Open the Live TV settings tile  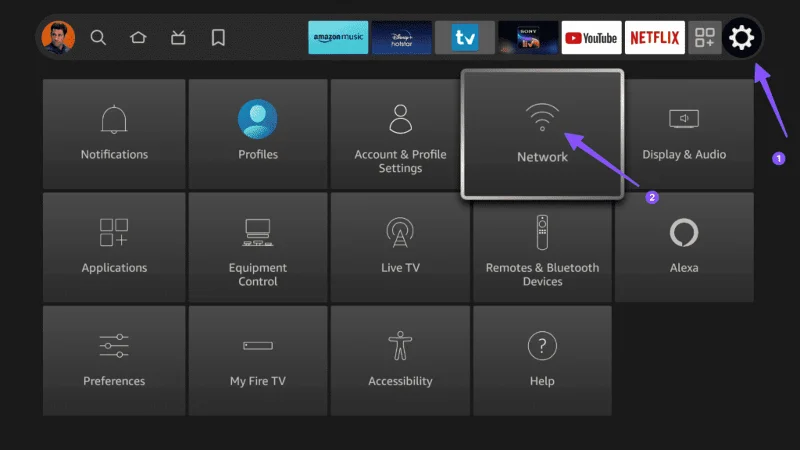(x=400, y=247)
